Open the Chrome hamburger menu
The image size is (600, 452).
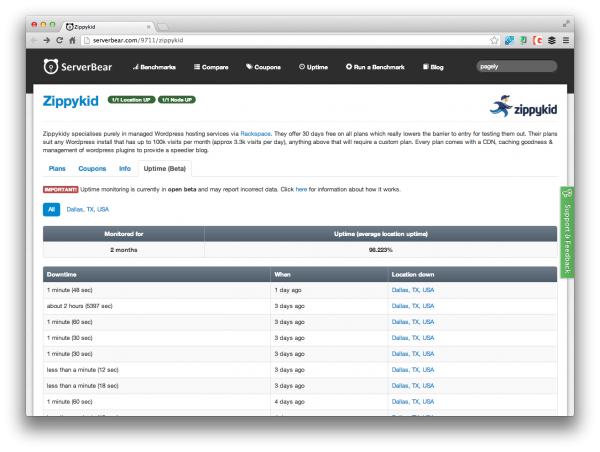click(x=566, y=40)
